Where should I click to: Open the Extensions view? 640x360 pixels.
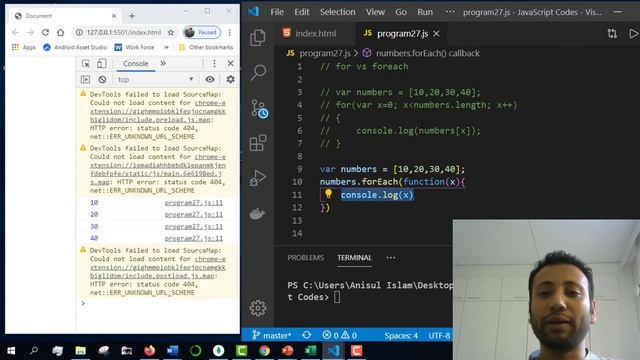point(258,143)
